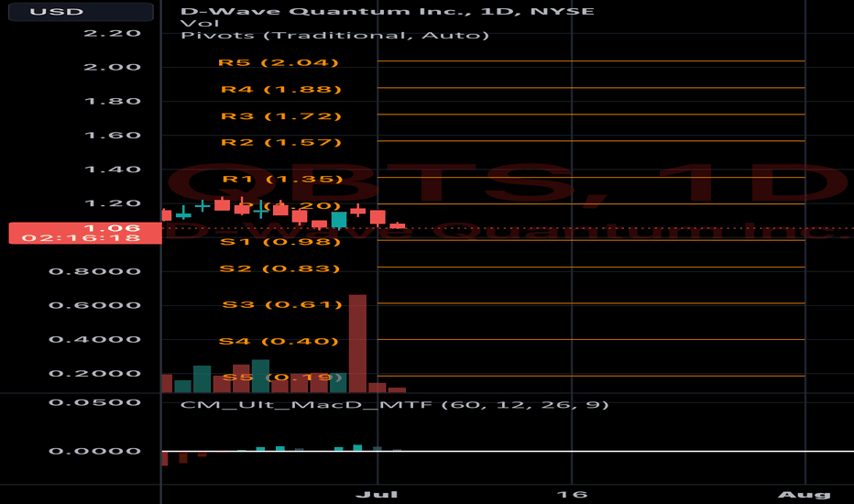Click the S1 (0.98) pivot label

pyautogui.click(x=280, y=241)
